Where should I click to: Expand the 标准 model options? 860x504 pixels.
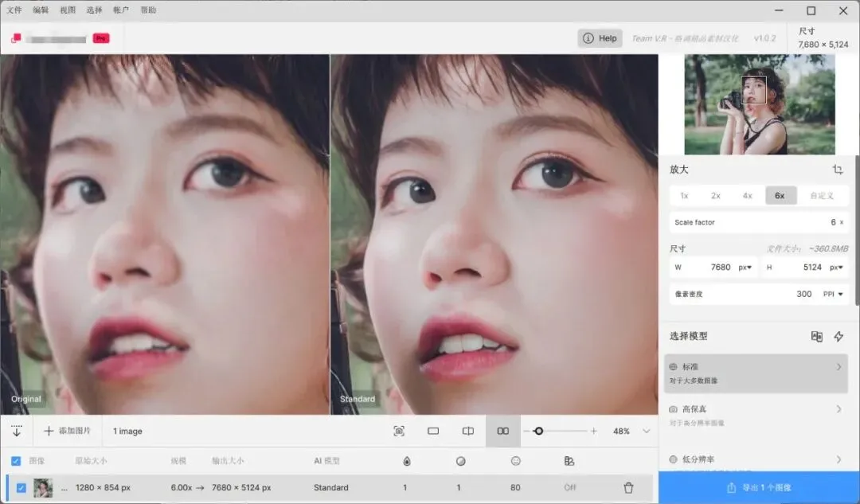(838, 367)
